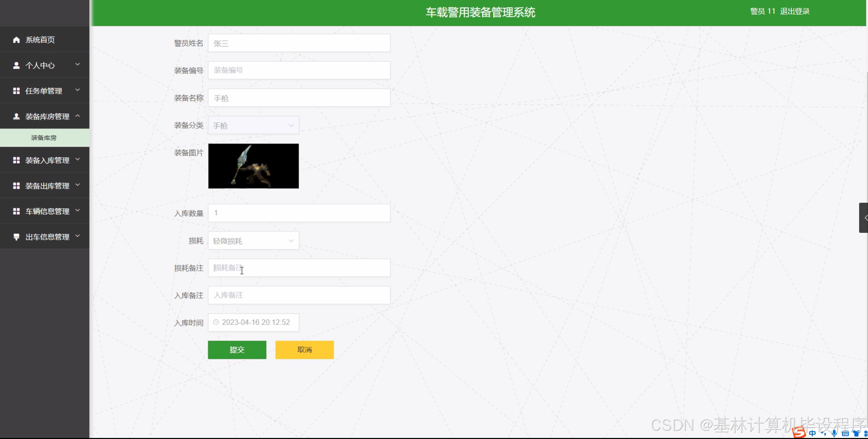
Task: Click the side panel collapse arrow at right edge
Action: pyautogui.click(x=864, y=218)
